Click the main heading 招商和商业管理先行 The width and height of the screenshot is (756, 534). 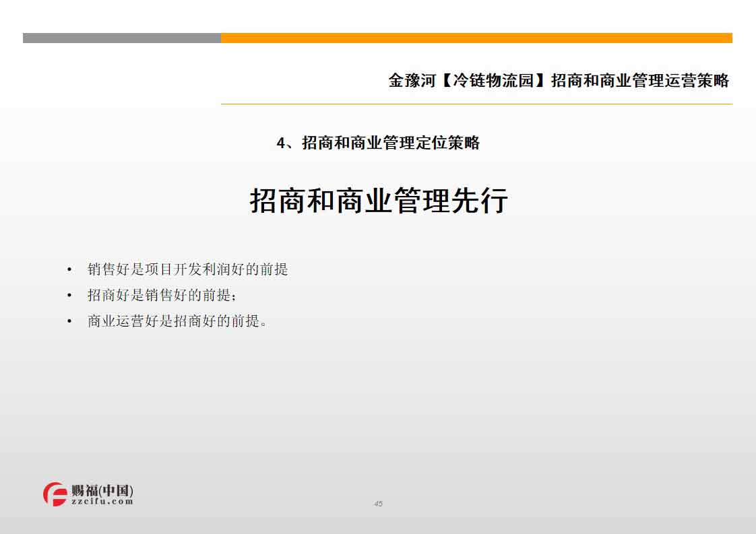378,201
